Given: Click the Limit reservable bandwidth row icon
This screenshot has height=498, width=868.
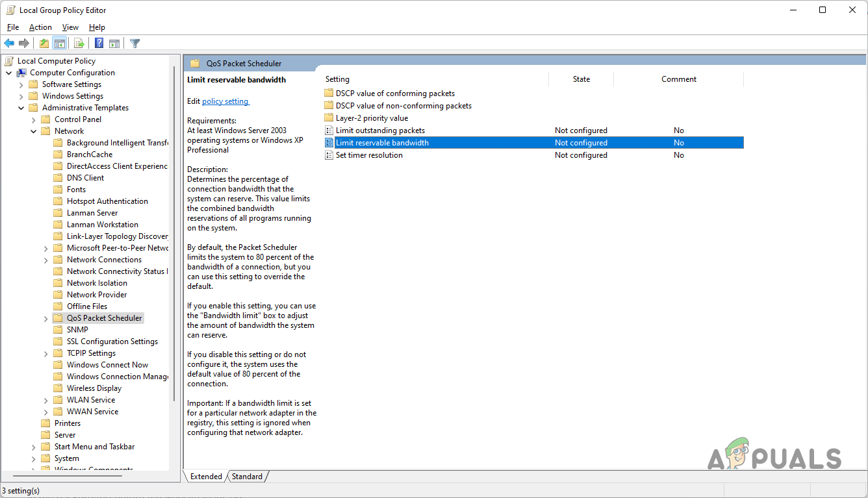Looking at the screenshot, I should point(329,143).
